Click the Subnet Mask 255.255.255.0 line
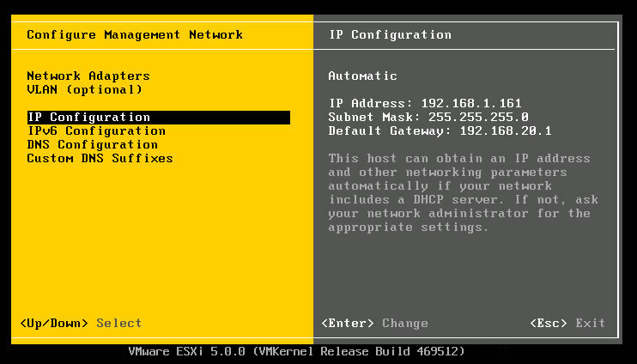 click(428, 117)
